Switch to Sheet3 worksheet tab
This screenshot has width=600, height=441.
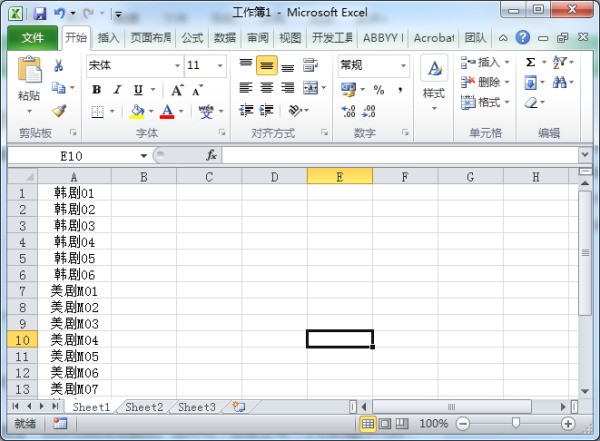[197, 407]
